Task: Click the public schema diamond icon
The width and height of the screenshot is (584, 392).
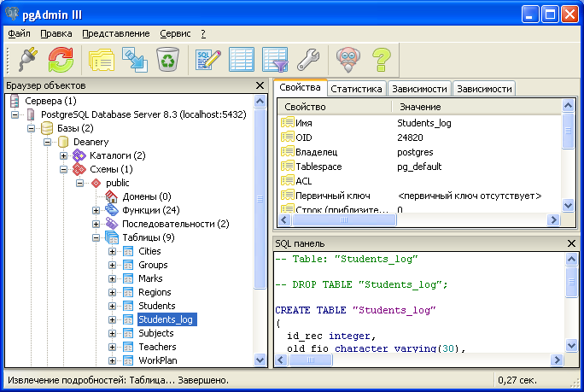Action: pos(96,183)
